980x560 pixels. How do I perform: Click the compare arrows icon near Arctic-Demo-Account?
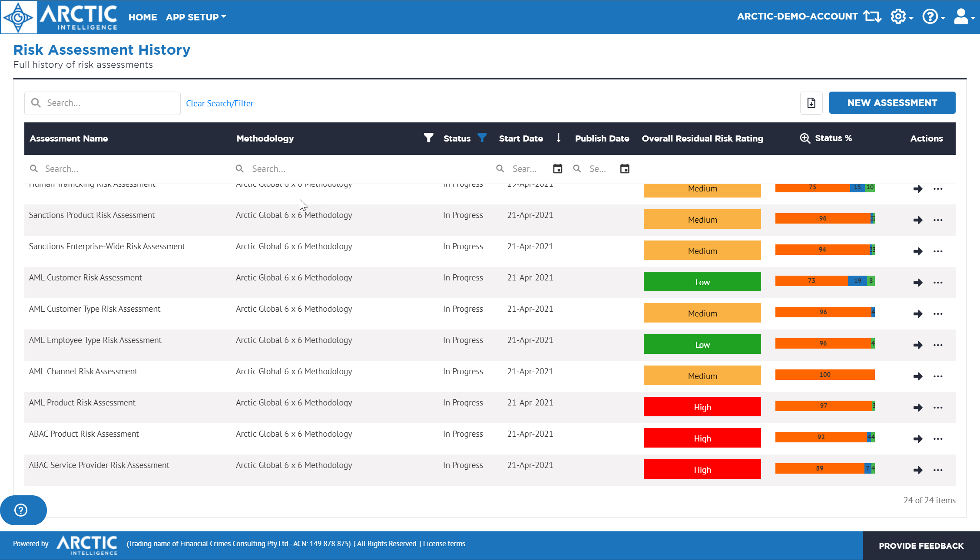(872, 16)
